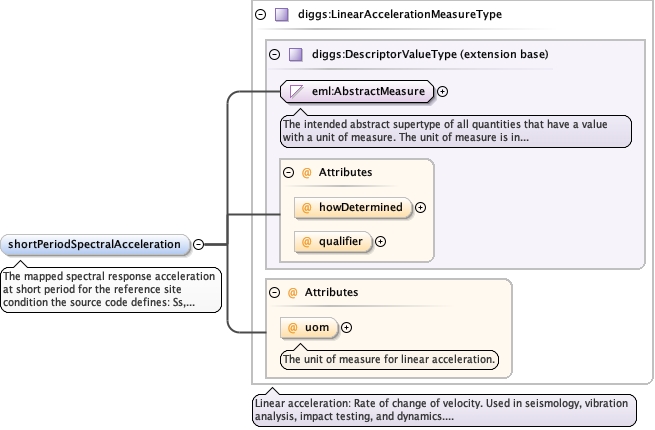Screen dimensions: 655x430
Task: Collapse the diggs:LinearAccelerationMeasureType group
Action: click(x=260, y=15)
